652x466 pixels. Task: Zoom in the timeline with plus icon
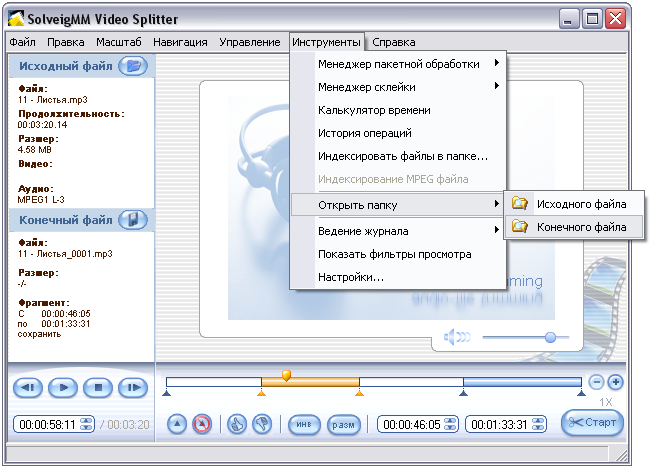615,382
